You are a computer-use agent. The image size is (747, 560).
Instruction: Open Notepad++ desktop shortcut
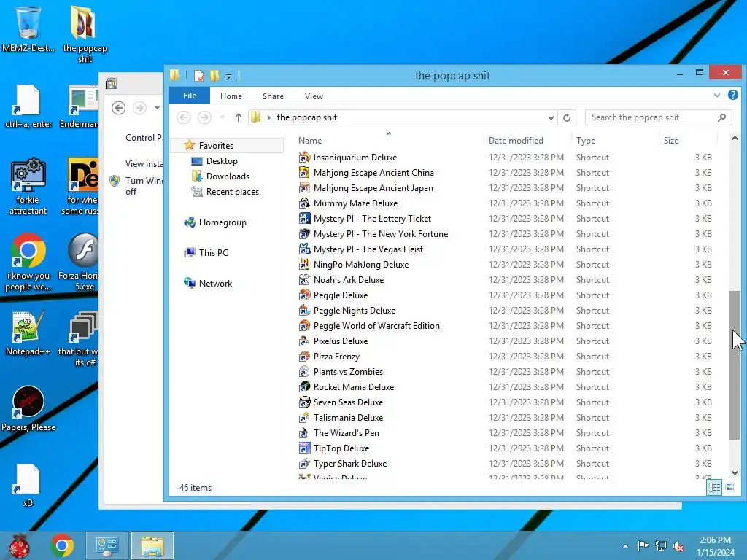coord(28,333)
